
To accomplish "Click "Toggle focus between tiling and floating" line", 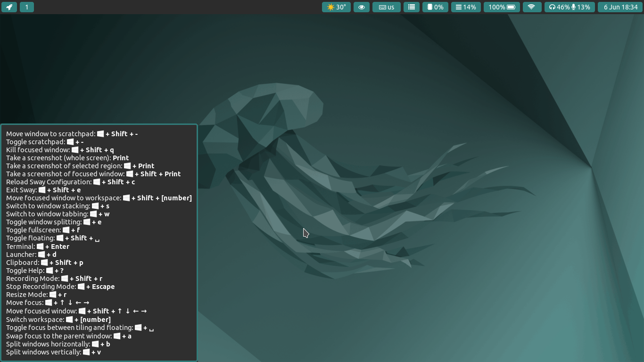I will click(x=80, y=328).
